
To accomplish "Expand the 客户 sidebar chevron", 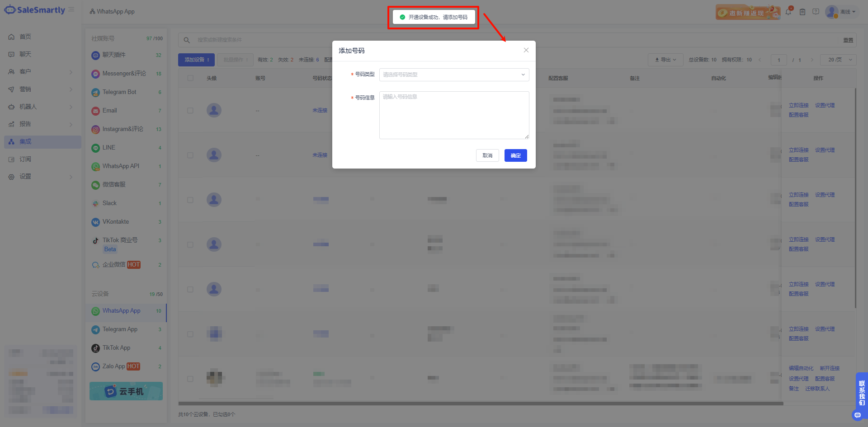I will click(71, 72).
